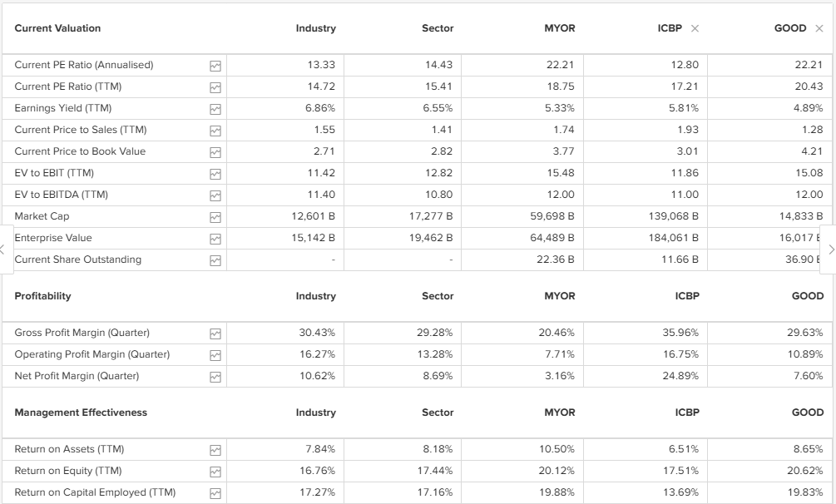
Task: Click chart icon for EV to EBITDA (TTM)
Action: 215,195
